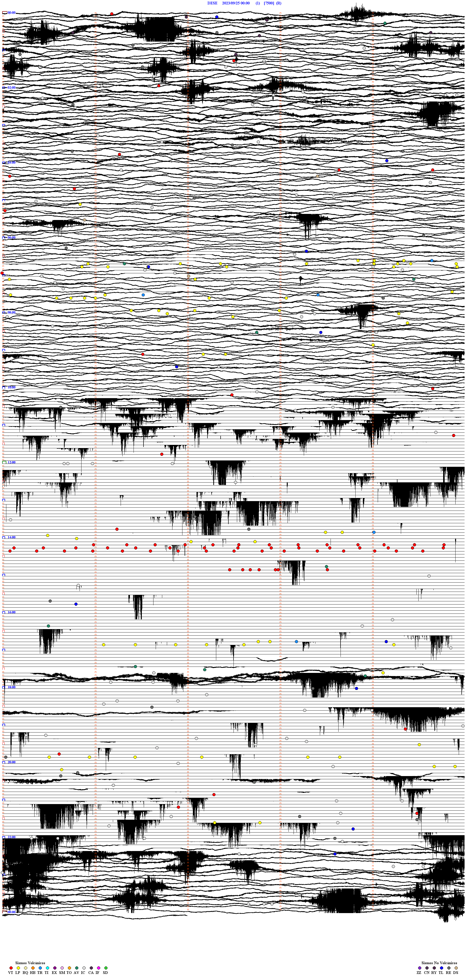467x980 pixels.
Task: Select the green AV legend marker
Action: [77, 968]
